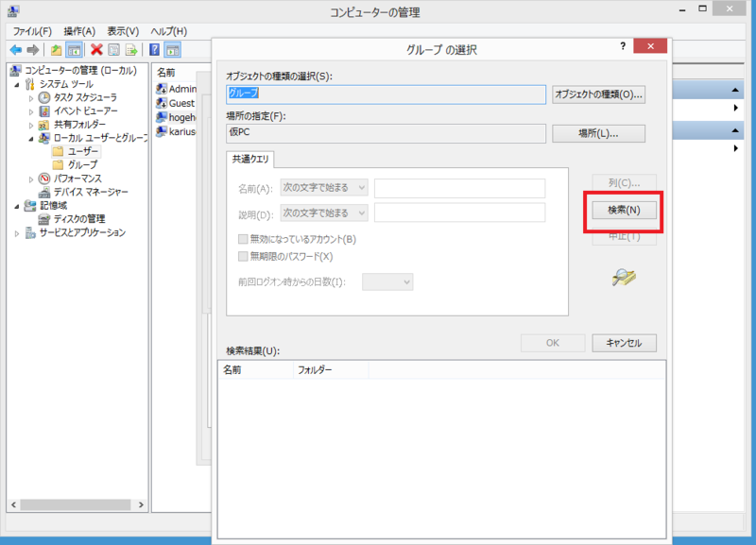Open help via the blue question mark icon
This screenshot has width=756, height=545.
point(151,49)
